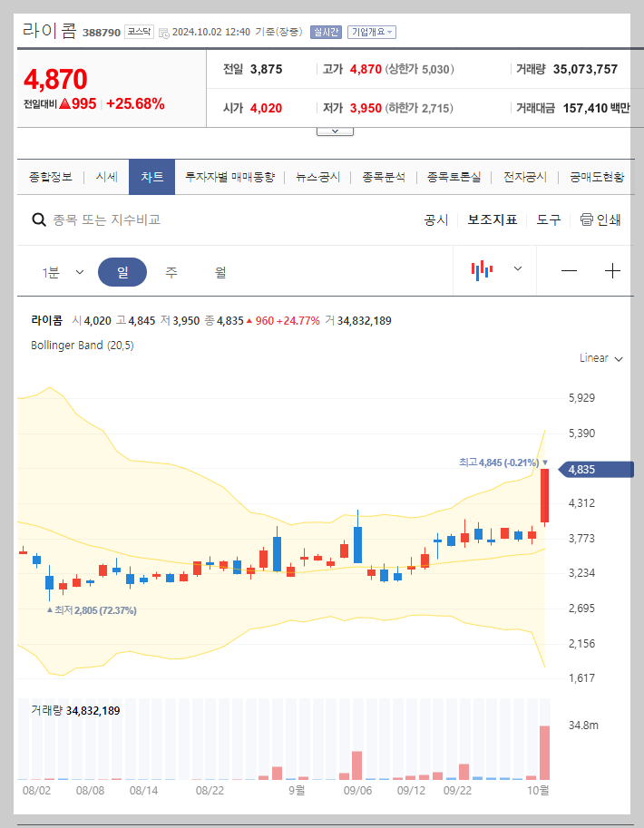Switch the chart to 주 weekly view

tap(171, 271)
